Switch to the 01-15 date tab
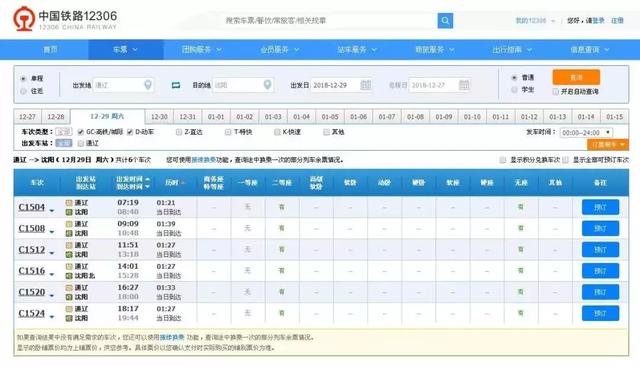Viewport: 640px width, 366px height. (614, 117)
